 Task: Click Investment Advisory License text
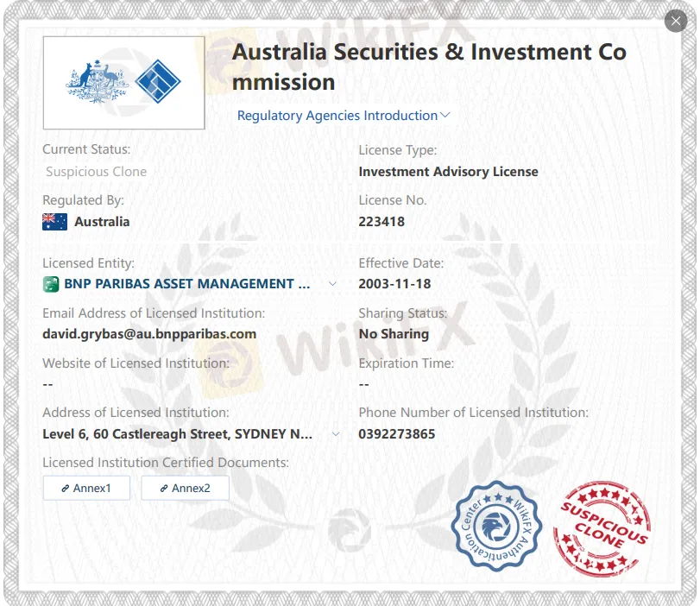[x=448, y=172]
